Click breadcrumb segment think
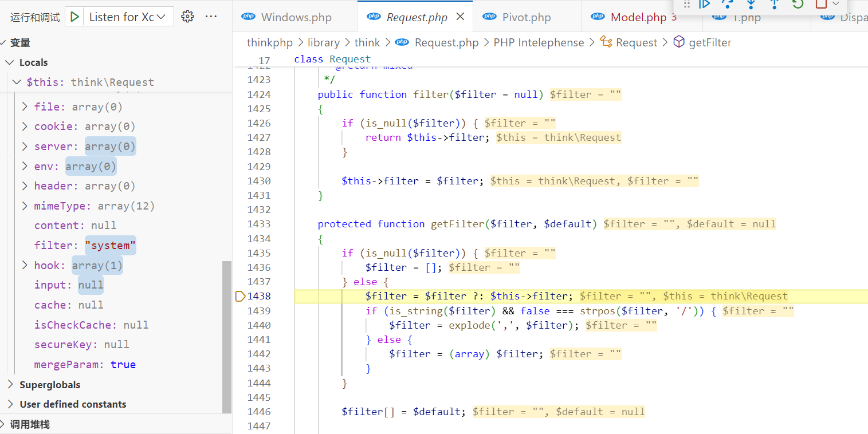Screen dimensions: 868x434 (x=367, y=42)
